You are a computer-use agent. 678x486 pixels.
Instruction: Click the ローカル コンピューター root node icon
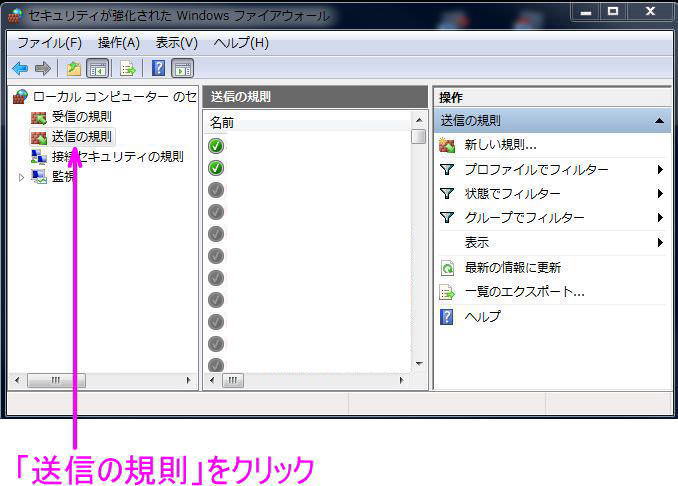click(20, 96)
